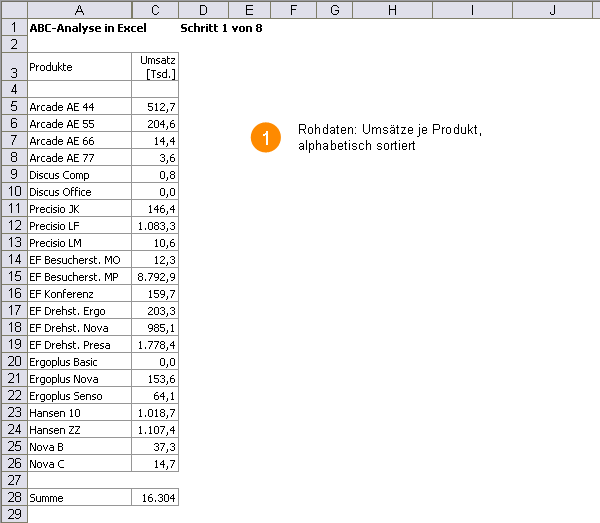Select the 'Hansen 10' cell
600x523 pixels.
[x=80, y=413]
